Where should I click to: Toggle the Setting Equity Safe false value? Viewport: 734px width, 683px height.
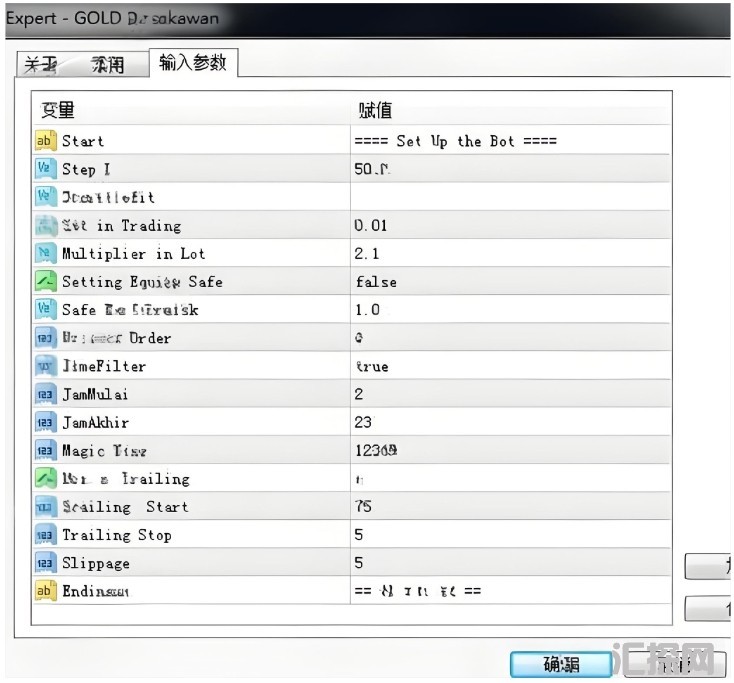pyautogui.click(x=376, y=282)
